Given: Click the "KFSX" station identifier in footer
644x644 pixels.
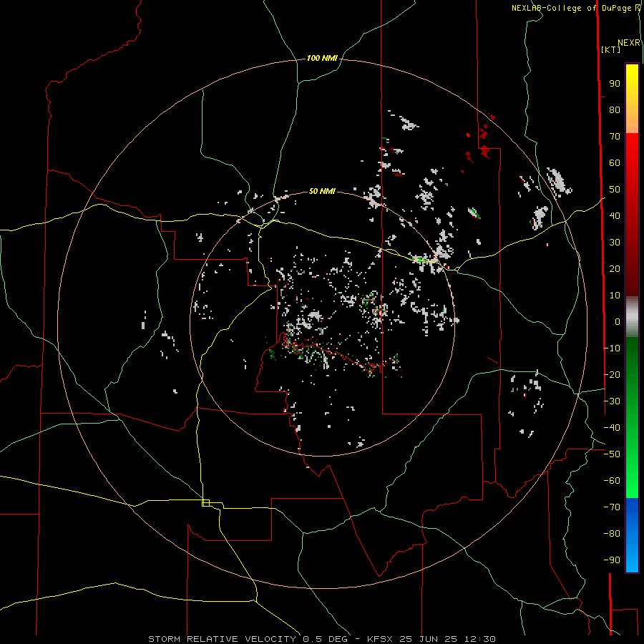Looking at the screenshot, I should tap(381, 639).
